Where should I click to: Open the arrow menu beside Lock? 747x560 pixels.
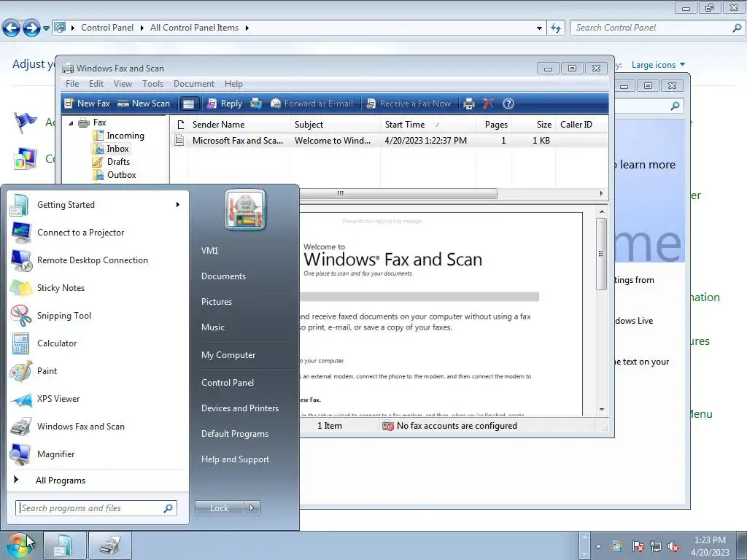252,508
